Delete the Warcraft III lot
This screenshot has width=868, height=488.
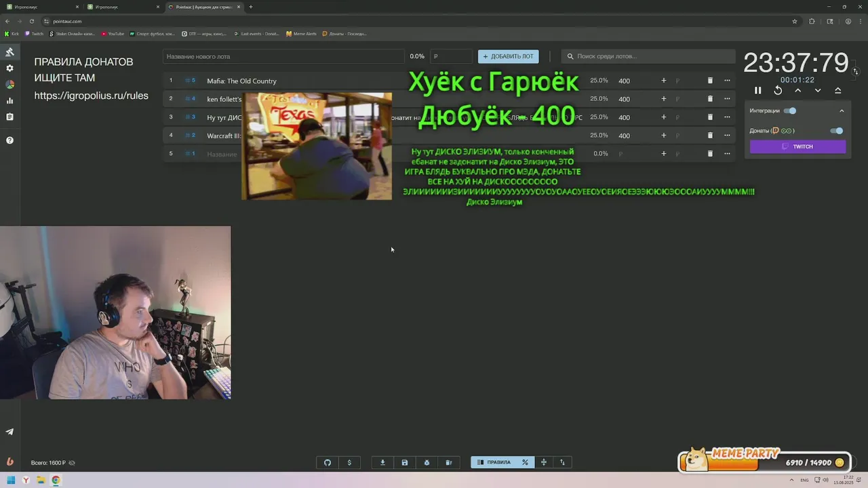coord(710,136)
